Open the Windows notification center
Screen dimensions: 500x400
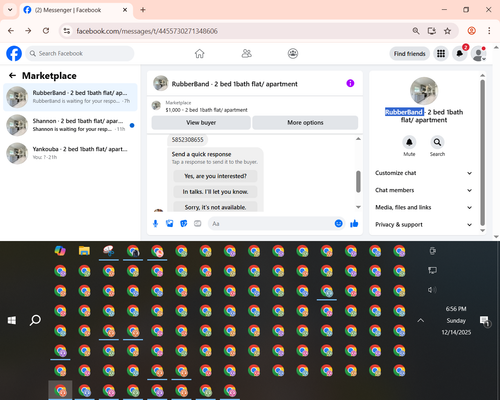coord(485,321)
